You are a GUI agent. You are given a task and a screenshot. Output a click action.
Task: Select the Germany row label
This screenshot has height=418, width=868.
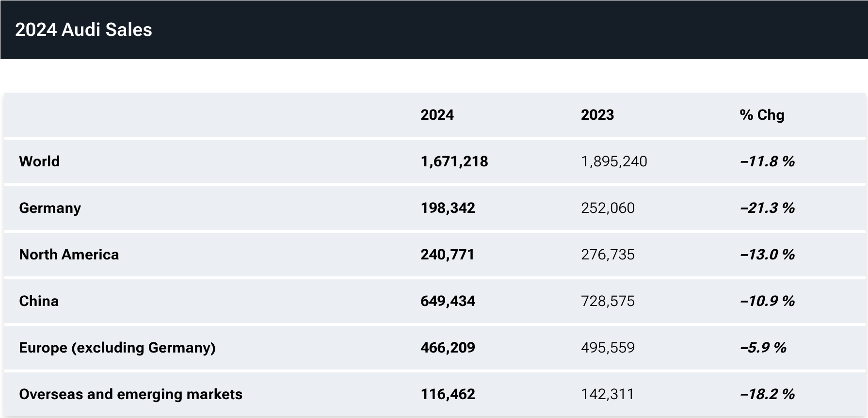pos(50,208)
